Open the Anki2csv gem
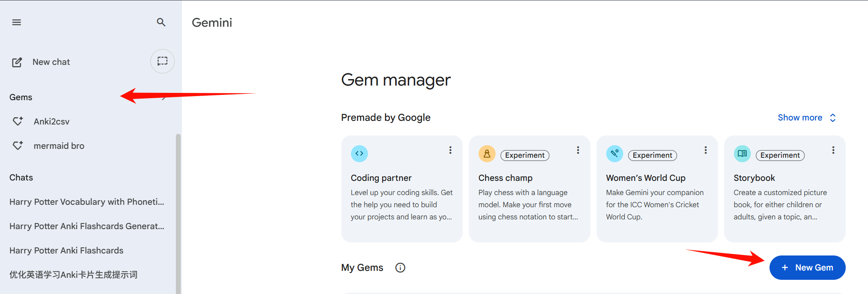 pyautogui.click(x=51, y=122)
